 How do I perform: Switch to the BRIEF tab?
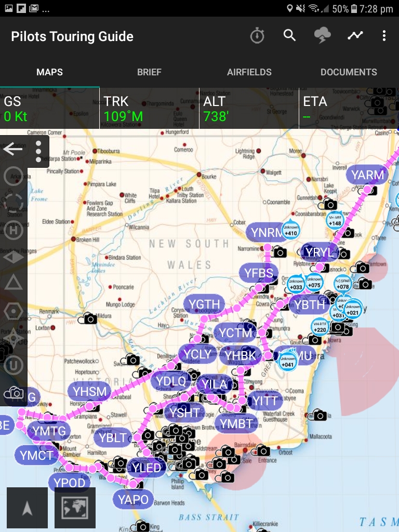coord(149,72)
